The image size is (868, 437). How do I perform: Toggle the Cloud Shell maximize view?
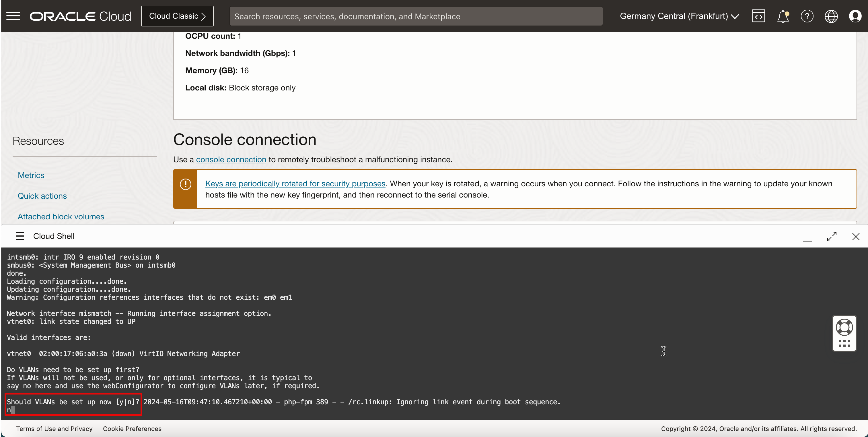pyautogui.click(x=832, y=236)
